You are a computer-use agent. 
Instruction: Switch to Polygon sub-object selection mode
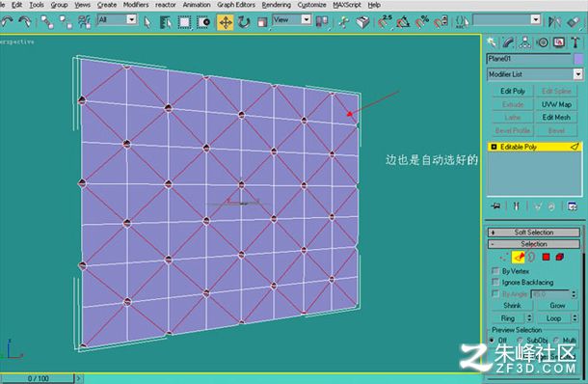click(546, 258)
